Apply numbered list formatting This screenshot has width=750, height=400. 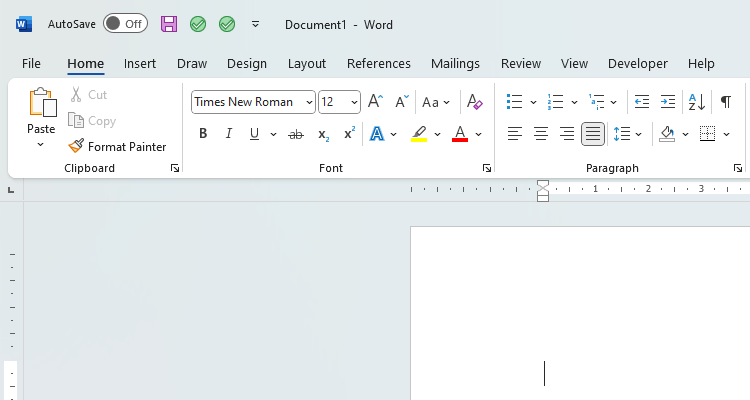pos(556,101)
